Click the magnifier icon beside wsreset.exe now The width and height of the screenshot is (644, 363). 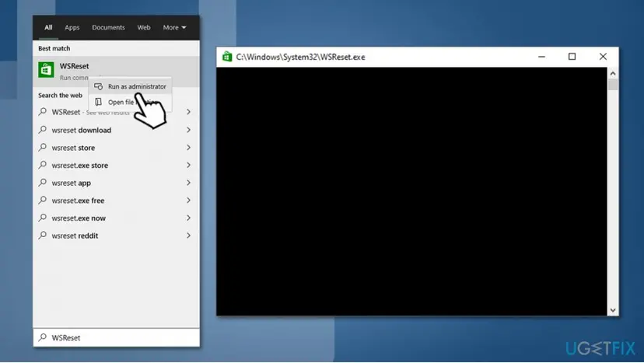42,218
